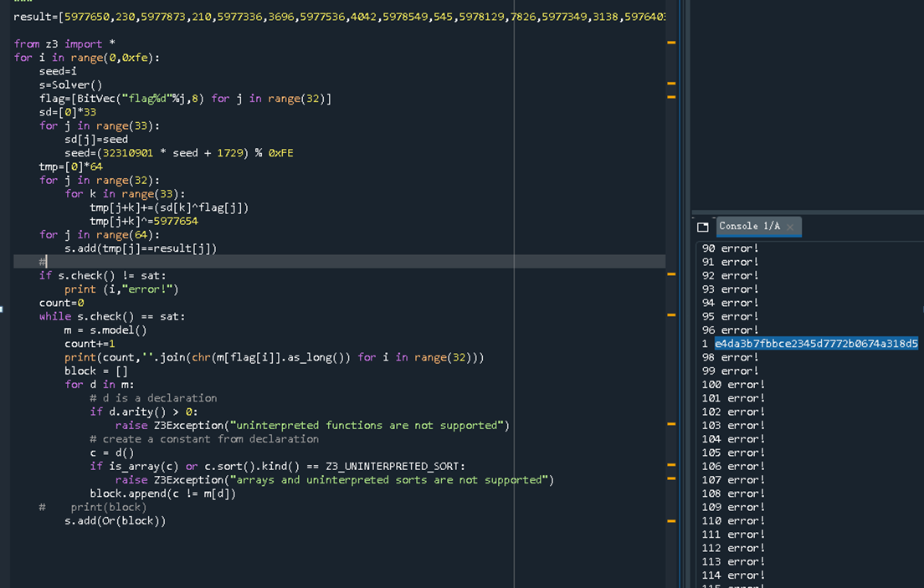Click the 'for i in range(0,0xfe):' line
This screenshot has height=588, width=924.
tap(87, 58)
